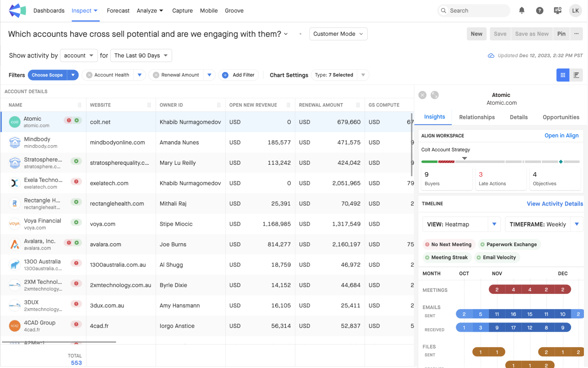Click the table's horizontal scrollbar

click(x=59, y=342)
